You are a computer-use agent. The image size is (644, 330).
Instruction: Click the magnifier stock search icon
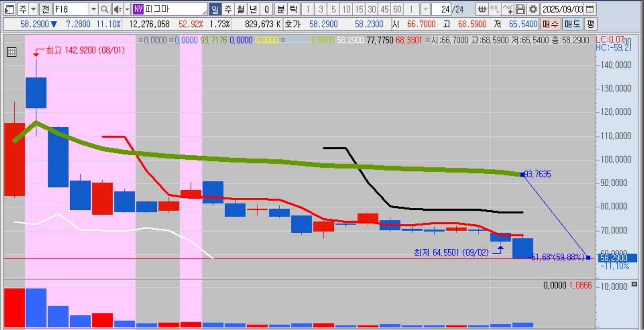point(104,9)
